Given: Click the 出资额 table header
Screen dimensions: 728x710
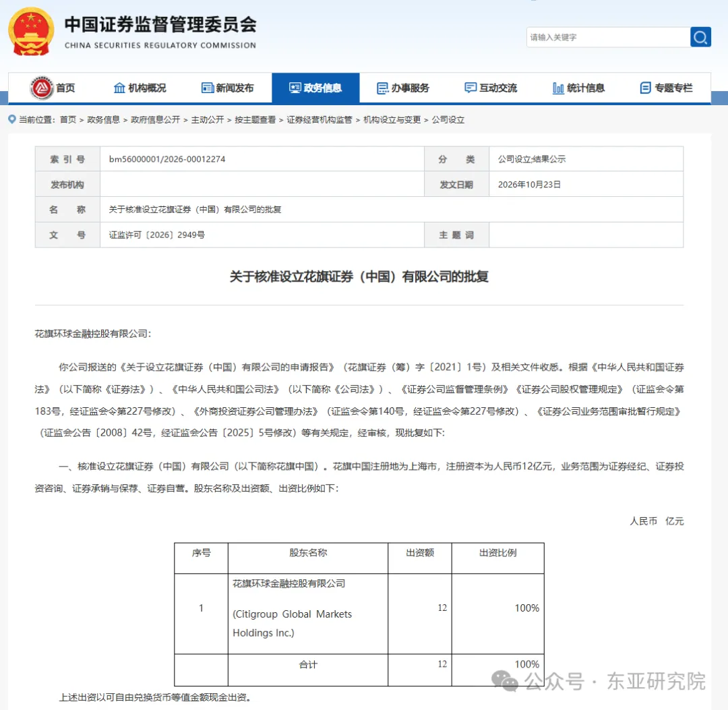Looking at the screenshot, I should coord(420,553).
